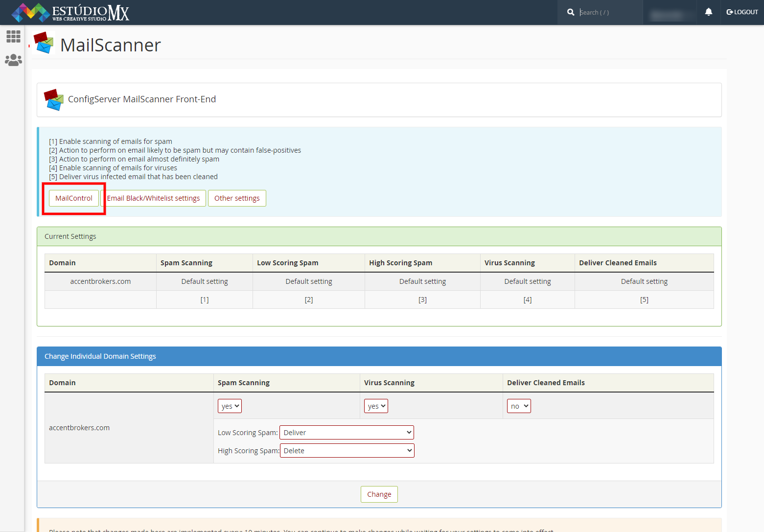Open the High Scoring Spam dropdown
Image resolution: width=764 pixels, height=532 pixels.
347,451
